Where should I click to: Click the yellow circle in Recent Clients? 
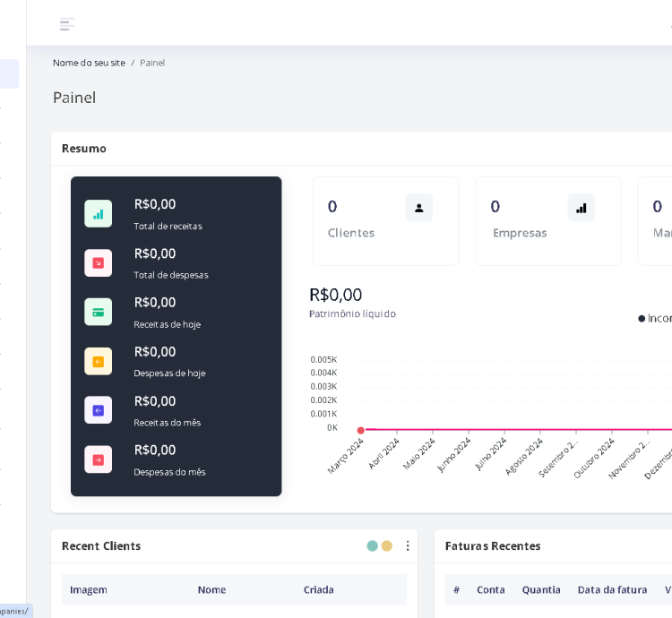(x=386, y=545)
